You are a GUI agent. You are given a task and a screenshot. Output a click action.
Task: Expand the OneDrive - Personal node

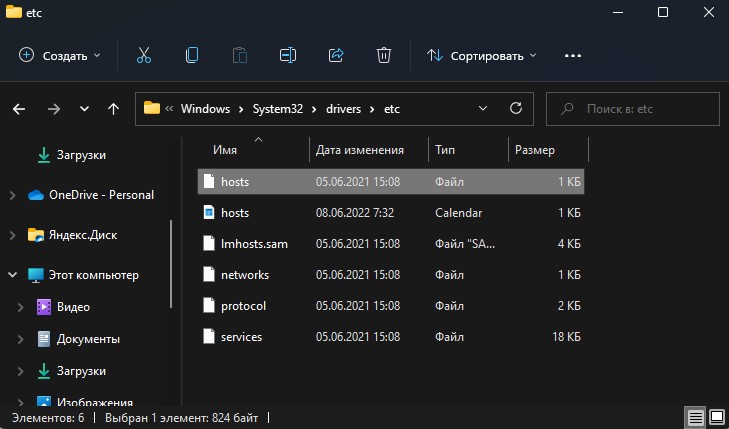point(13,195)
